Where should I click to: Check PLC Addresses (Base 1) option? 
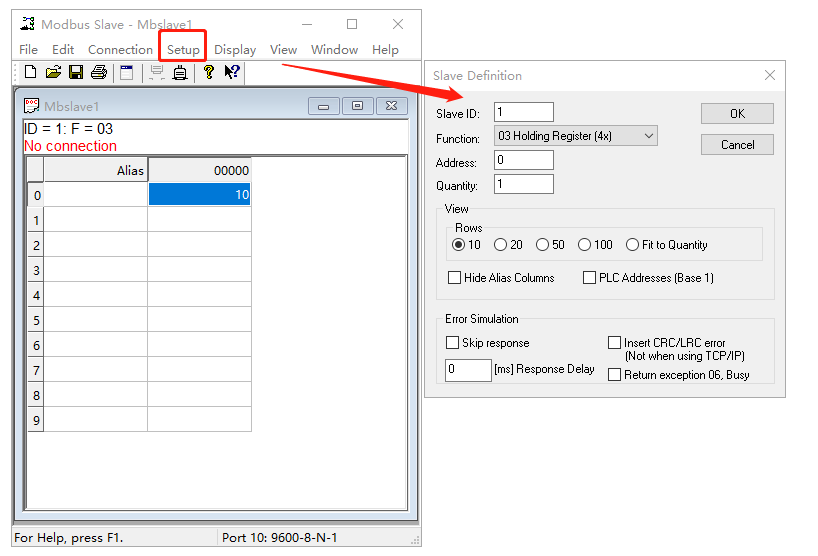[x=589, y=278]
